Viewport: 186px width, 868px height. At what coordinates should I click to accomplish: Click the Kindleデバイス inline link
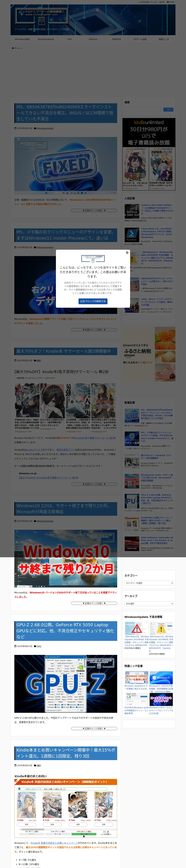[34, 449]
